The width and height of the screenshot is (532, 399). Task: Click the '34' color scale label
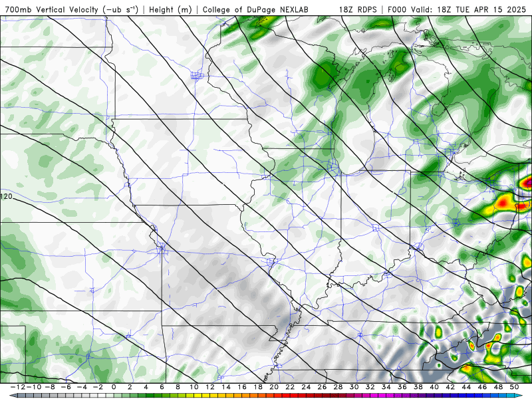[x=386, y=387]
